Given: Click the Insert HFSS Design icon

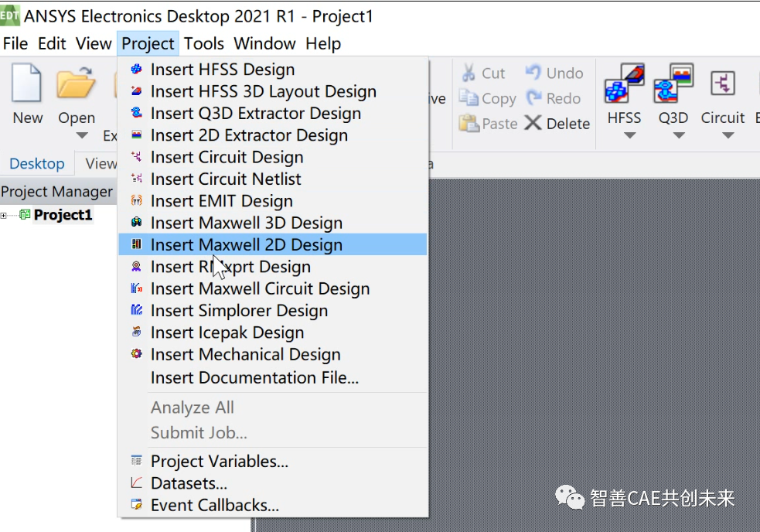Looking at the screenshot, I should 137,69.
